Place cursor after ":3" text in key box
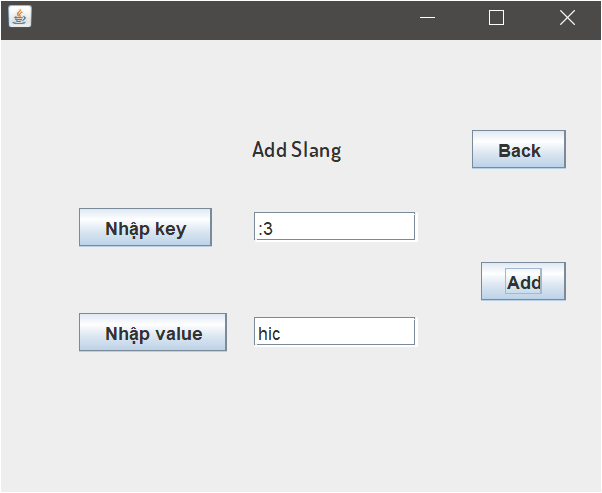This screenshot has height=493, width=602. point(274,229)
